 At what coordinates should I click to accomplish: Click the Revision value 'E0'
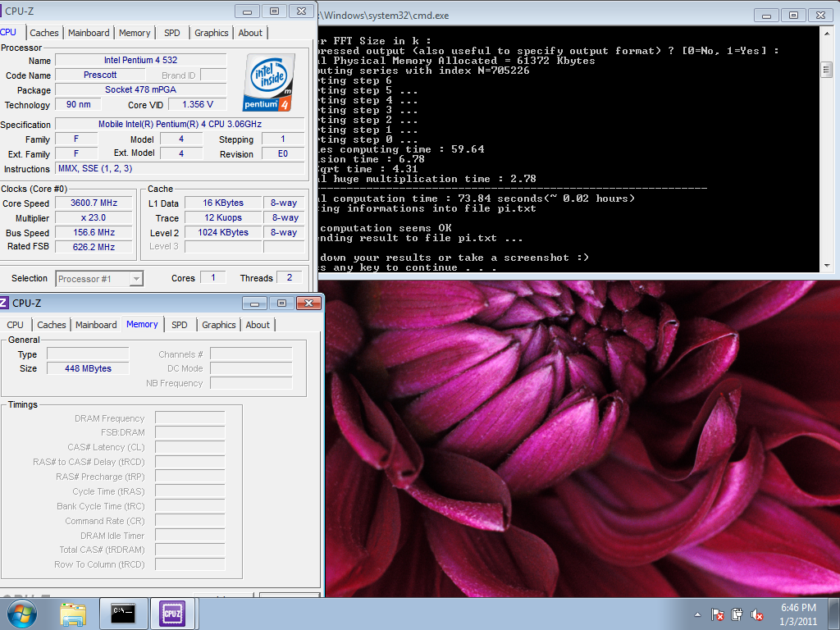coord(283,153)
